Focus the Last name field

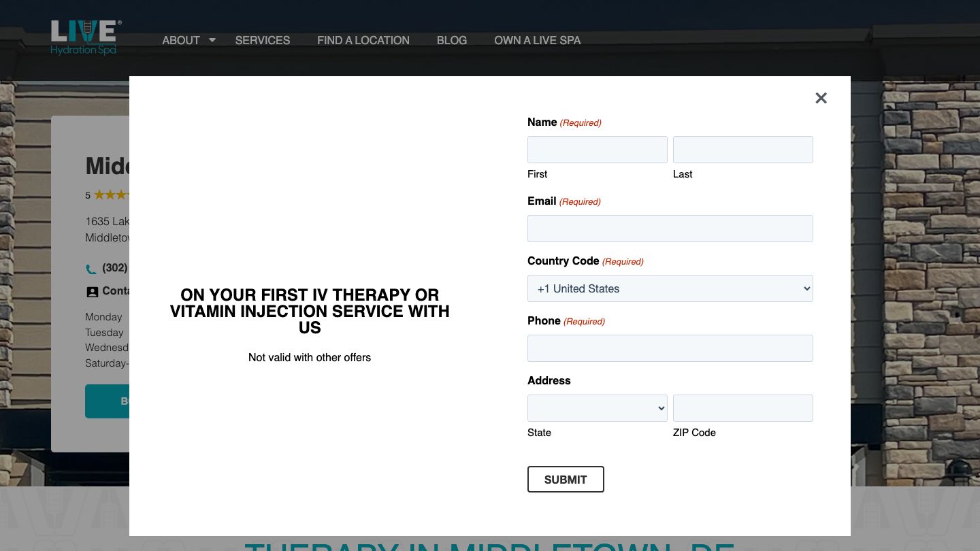click(742, 150)
